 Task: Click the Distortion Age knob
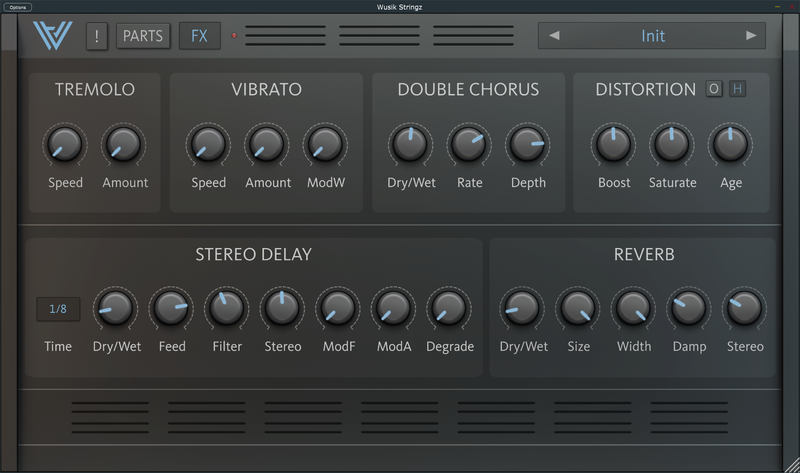730,144
